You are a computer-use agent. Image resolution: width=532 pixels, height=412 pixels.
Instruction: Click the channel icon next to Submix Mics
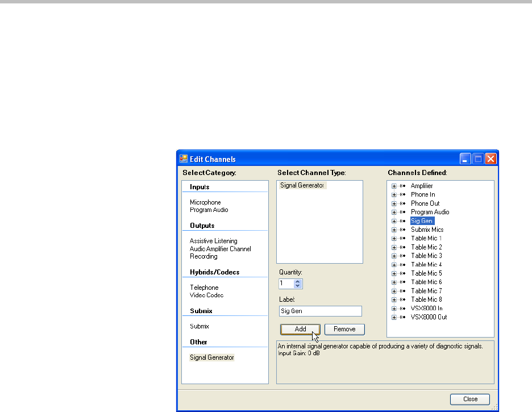(x=402, y=230)
